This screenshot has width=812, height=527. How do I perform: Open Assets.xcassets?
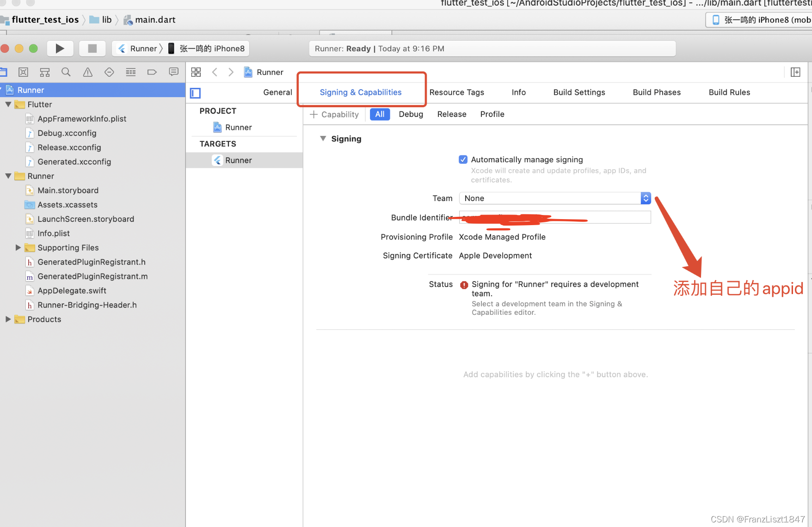click(x=68, y=205)
